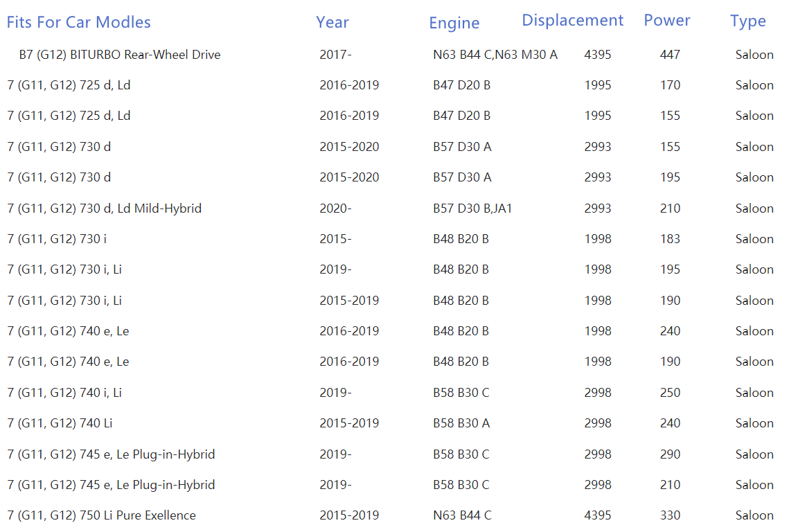Click the Type column header
The width and height of the screenshot is (791, 532).
(x=748, y=21)
